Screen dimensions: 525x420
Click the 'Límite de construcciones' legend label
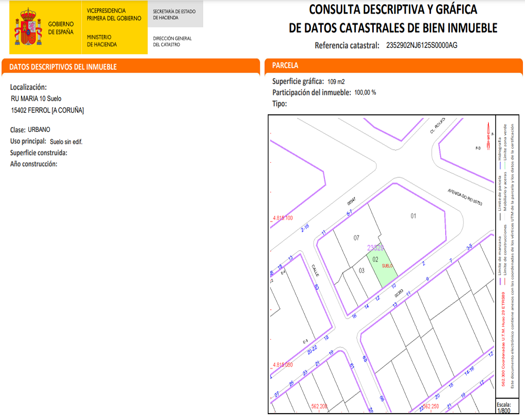click(x=505, y=250)
